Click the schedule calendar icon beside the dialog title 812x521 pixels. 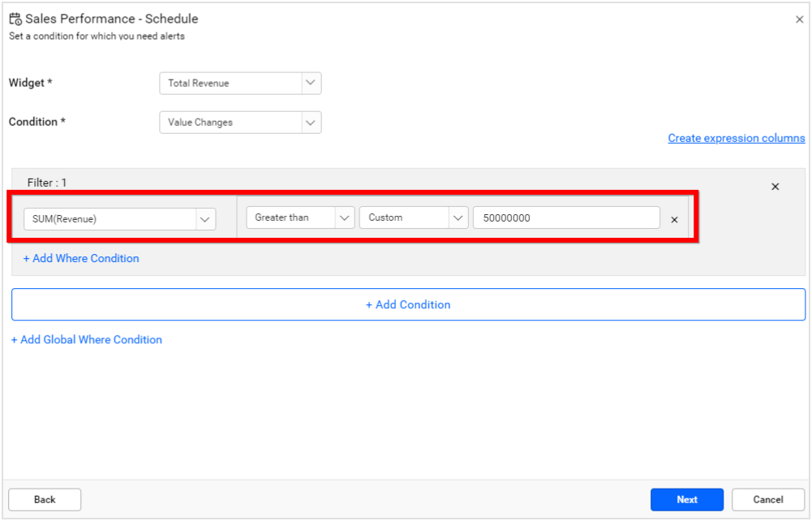(x=15, y=17)
